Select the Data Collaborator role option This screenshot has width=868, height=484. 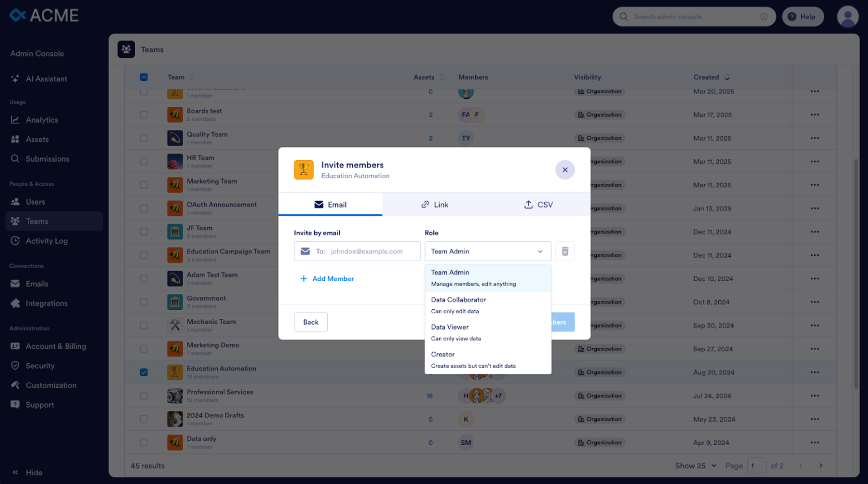(488, 305)
